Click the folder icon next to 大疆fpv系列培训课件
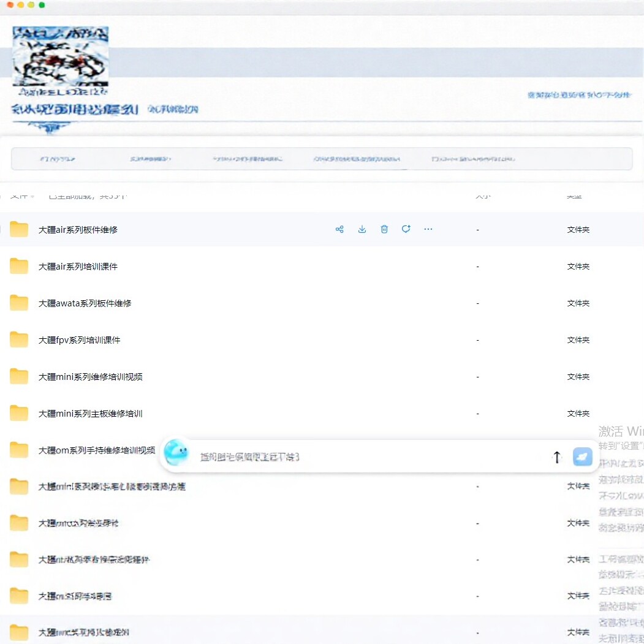This screenshot has height=644, width=644. (19, 339)
